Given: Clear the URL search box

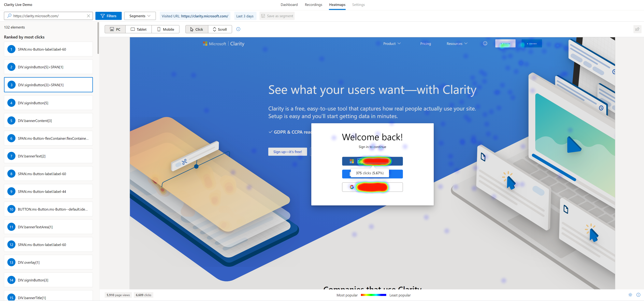Looking at the screenshot, I should 88,16.
